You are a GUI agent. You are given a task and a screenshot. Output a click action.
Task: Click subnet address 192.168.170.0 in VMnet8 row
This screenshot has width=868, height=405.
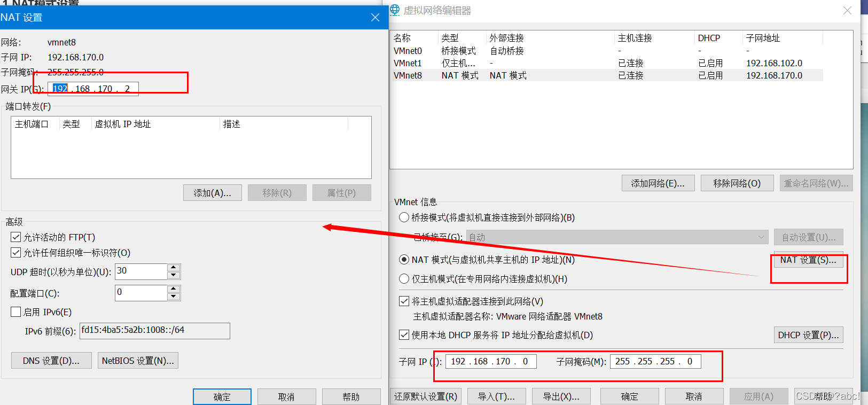coord(775,75)
